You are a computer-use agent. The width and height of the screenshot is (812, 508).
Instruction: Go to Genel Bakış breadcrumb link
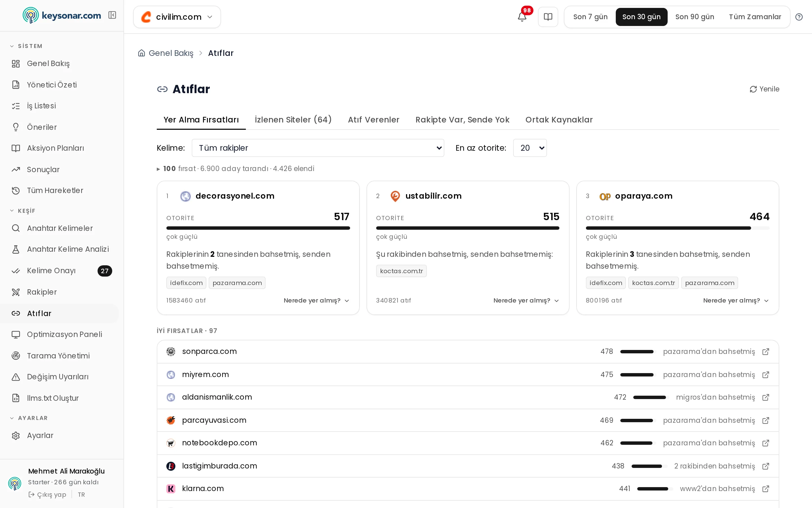(171, 53)
